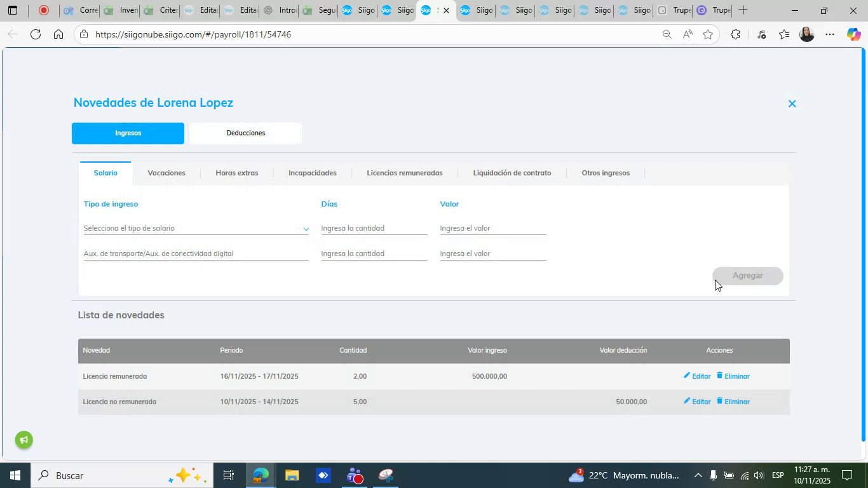Open the Incapacidades tab

coord(313,173)
